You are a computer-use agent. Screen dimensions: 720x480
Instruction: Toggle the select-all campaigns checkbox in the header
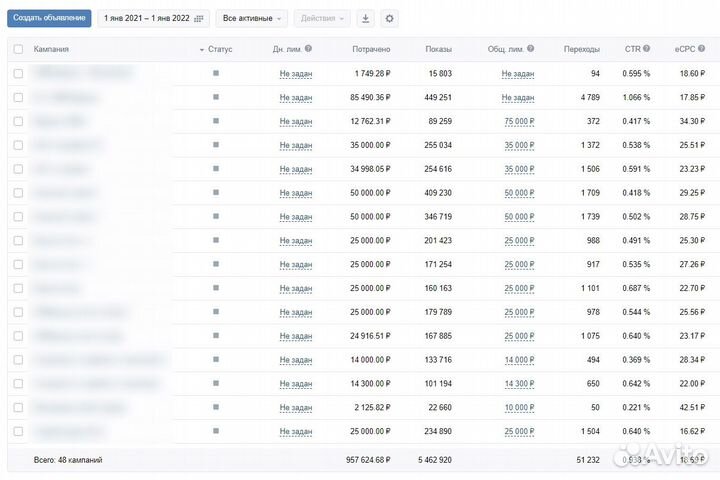18,49
